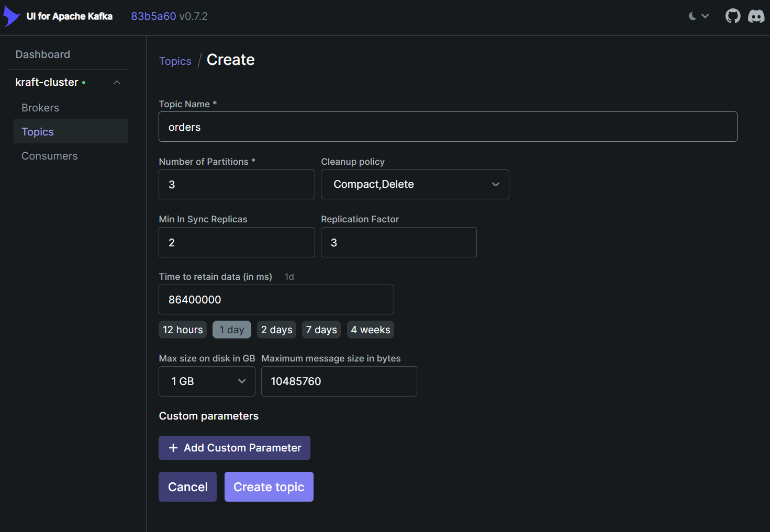Open the Cleanup policy dropdown
770x532 pixels.
click(415, 184)
